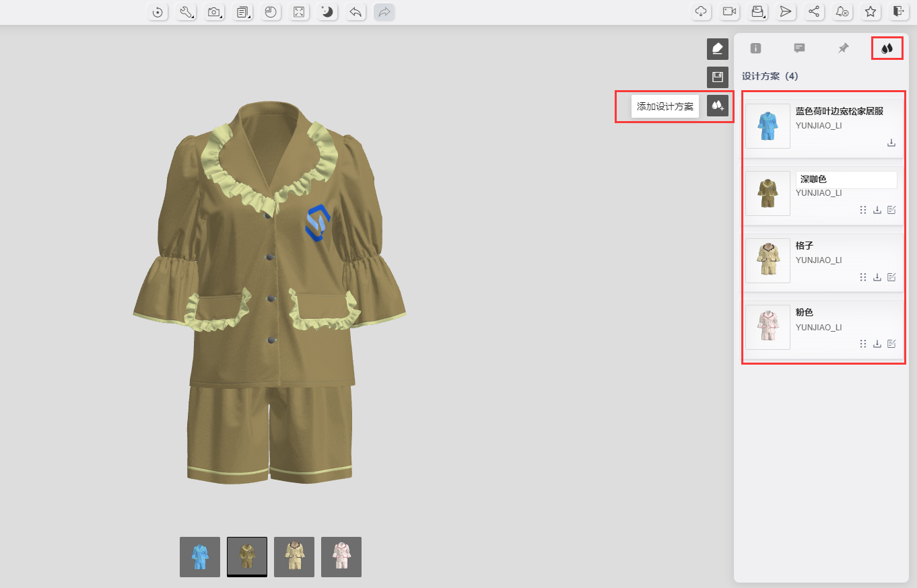Click the 深咖色 name input field
Screen dimensions: 917x588
846,180
